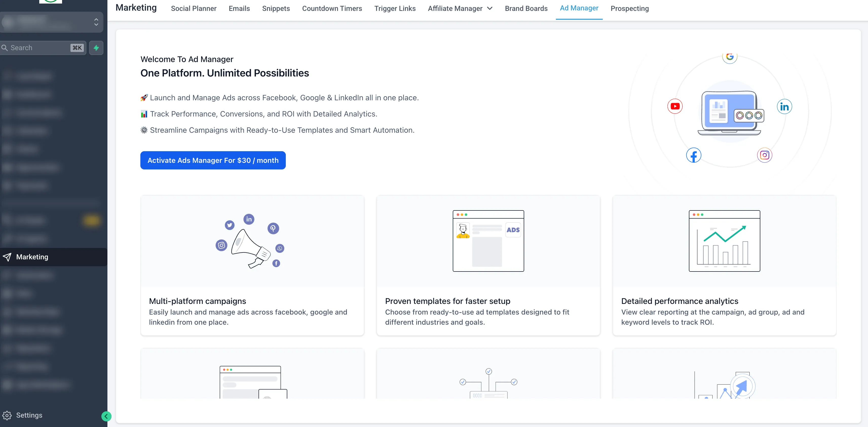Viewport: 868px width, 427px height.
Task: Click the Facebook icon in the orbit graphic
Action: pos(693,155)
